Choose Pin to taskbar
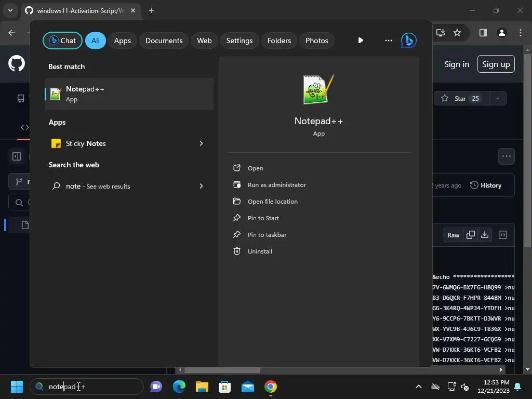 click(x=267, y=235)
